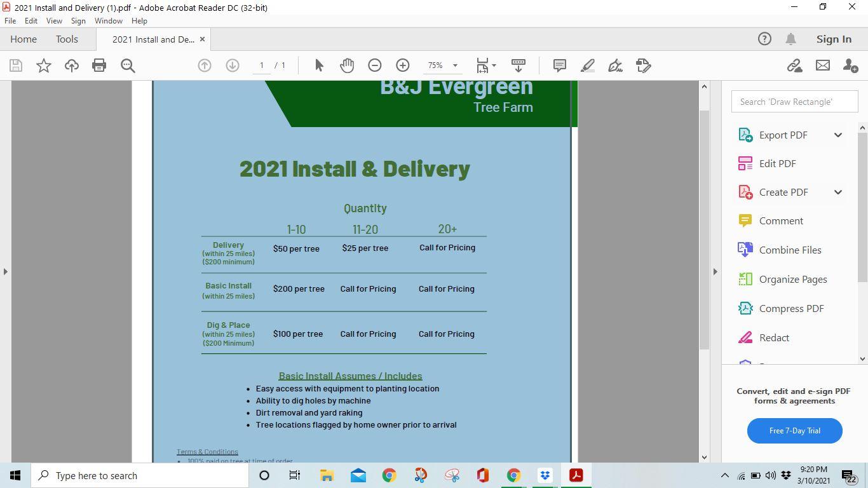This screenshot has height=488, width=868.
Task: Expand the Export PDF options chevron
Action: (837, 135)
